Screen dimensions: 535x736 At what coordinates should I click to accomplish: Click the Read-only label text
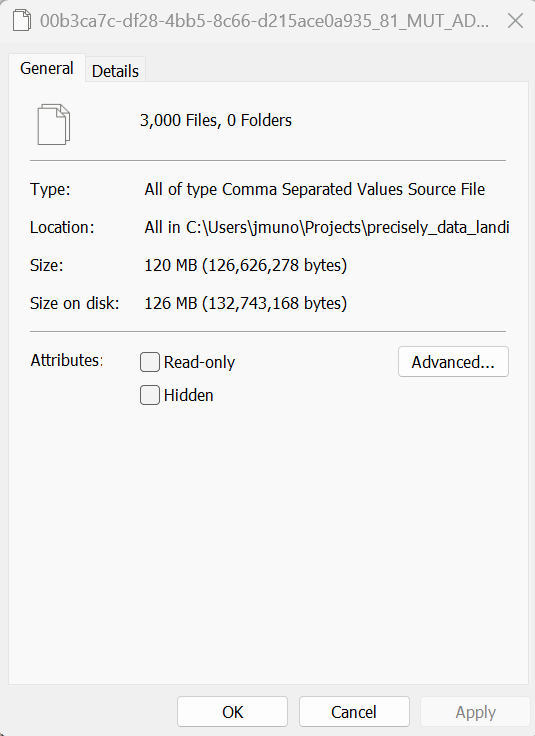click(x=199, y=362)
